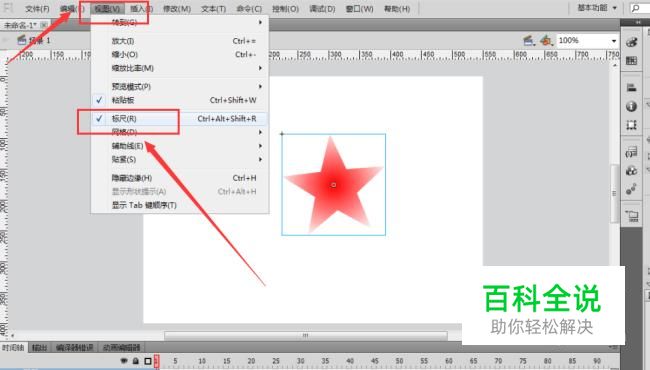Open the 窗口(W) menu
The image size is (650, 370).
[x=359, y=9]
